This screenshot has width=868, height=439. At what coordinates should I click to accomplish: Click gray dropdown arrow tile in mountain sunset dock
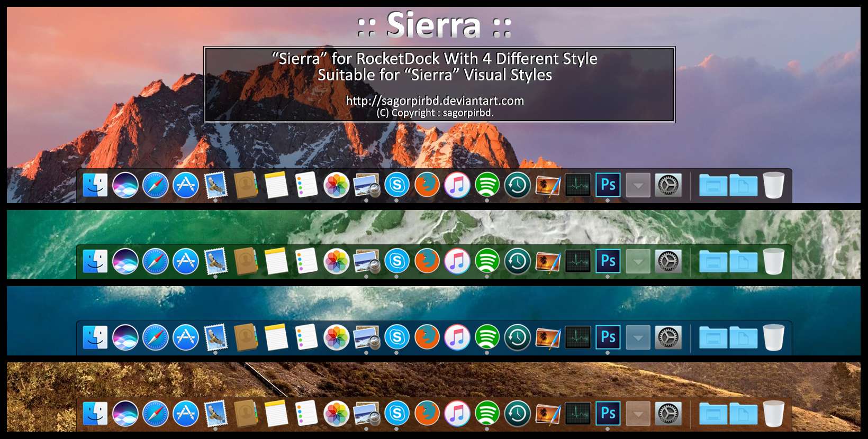click(638, 185)
